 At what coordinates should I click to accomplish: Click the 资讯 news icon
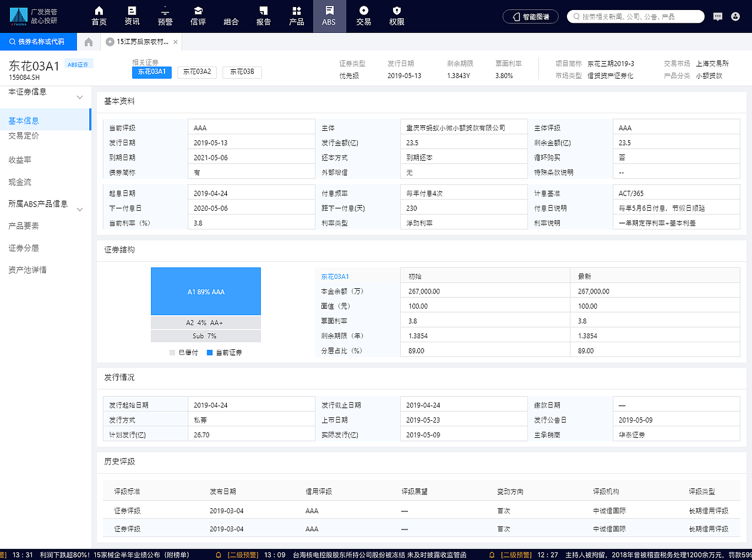[132, 16]
